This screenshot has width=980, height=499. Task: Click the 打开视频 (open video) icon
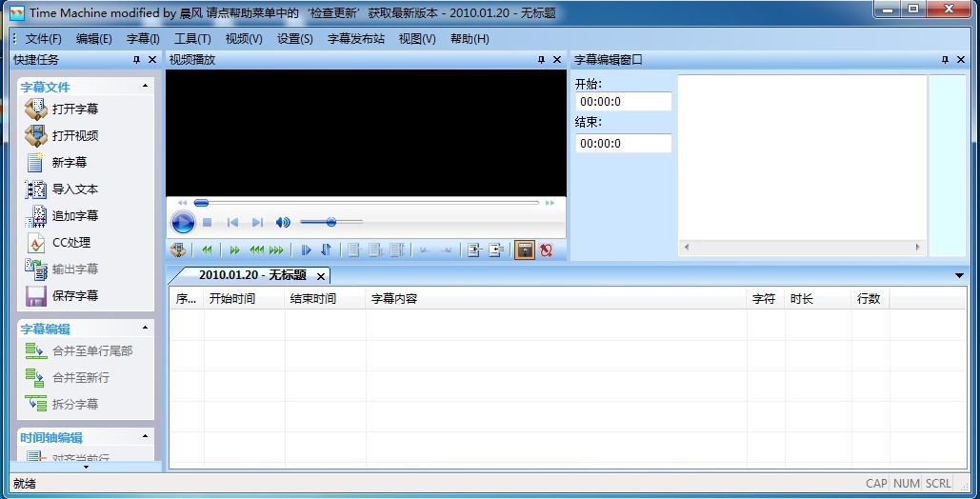click(x=36, y=135)
